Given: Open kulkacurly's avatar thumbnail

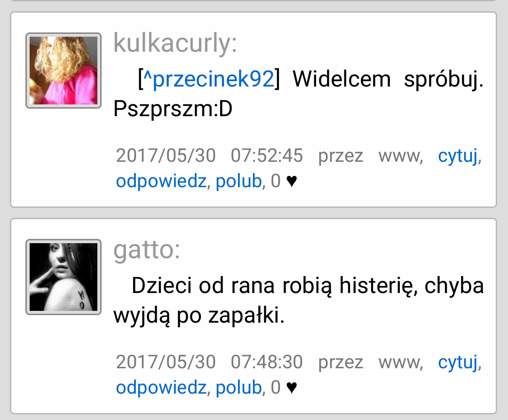Looking at the screenshot, I should (x=63, y=71).
